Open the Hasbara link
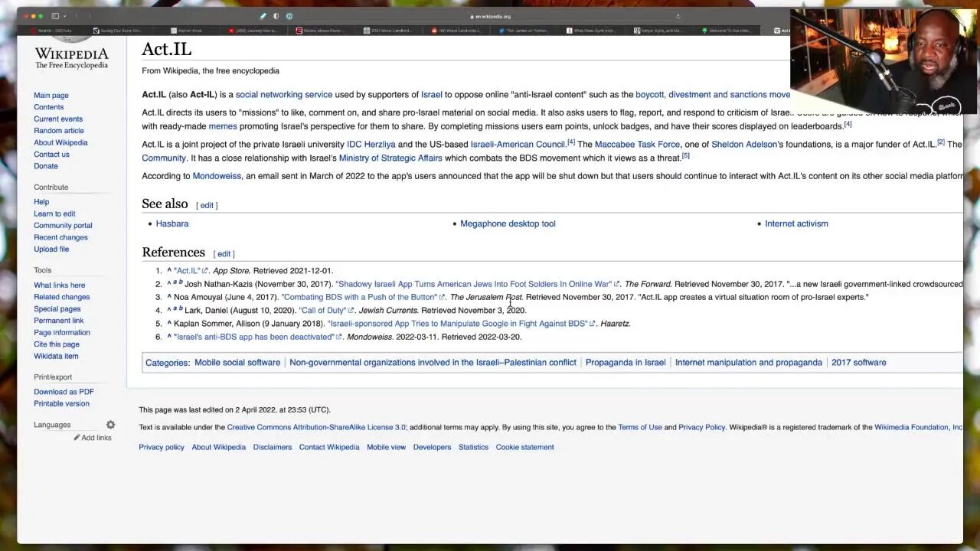 point(171,223)
